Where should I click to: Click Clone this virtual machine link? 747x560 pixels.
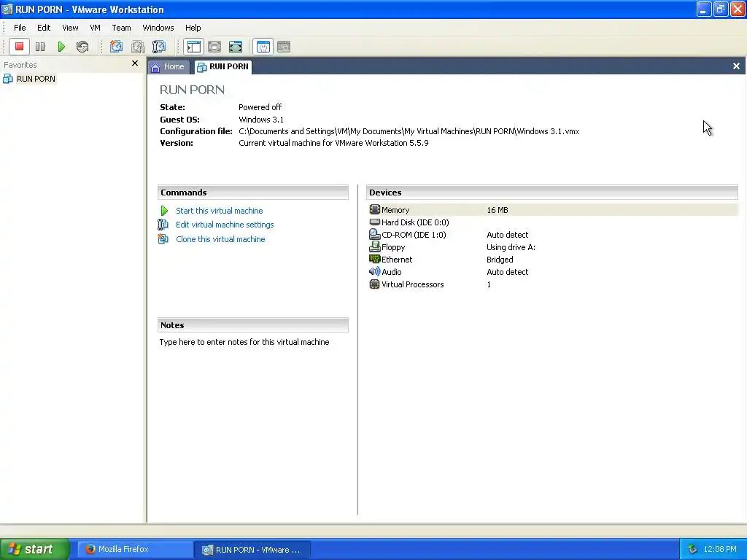220,239
